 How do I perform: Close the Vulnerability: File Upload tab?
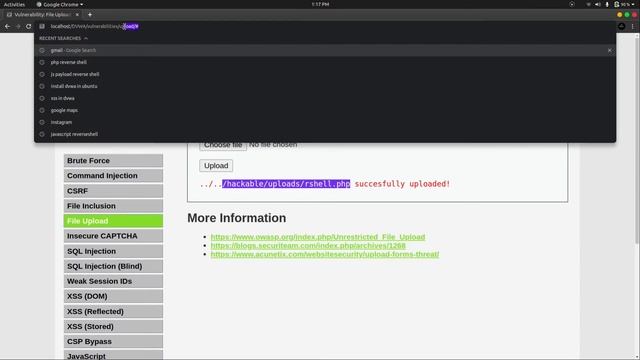[x=77, y=15]
